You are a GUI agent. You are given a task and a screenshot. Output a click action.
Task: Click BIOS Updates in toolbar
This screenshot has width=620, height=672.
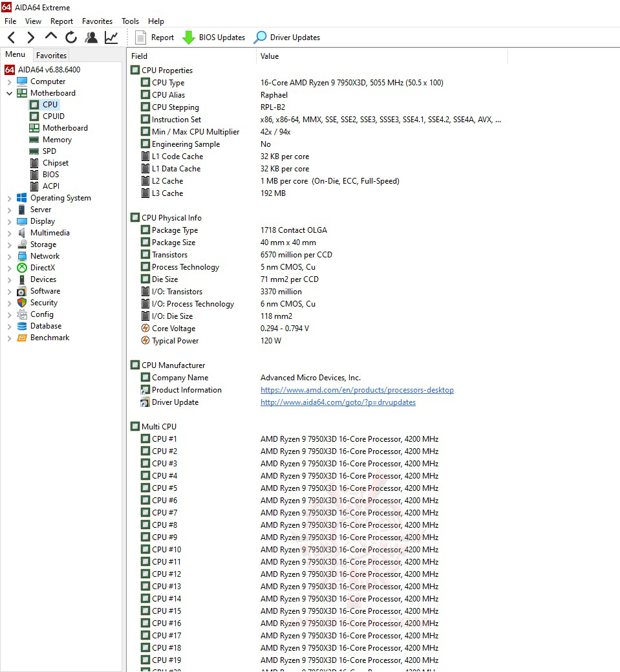click(213, 38)
